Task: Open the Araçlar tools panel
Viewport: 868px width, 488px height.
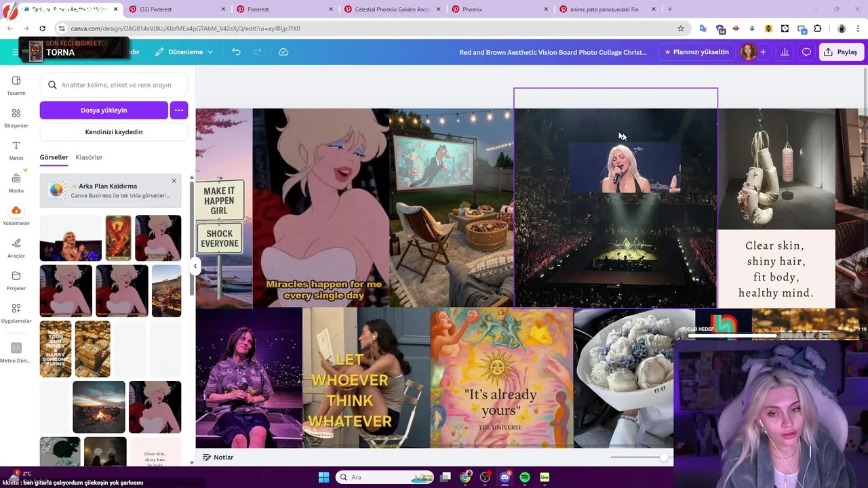Action: click(16, 248)
